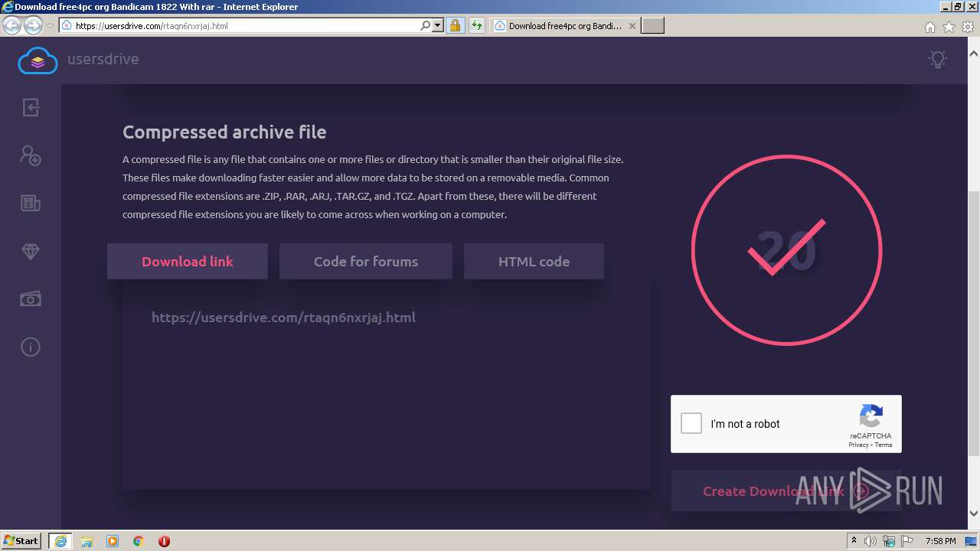Click the Compressed archive file heading
The height and width of the screenshot is (551, 980).
(x=224, y=132)
